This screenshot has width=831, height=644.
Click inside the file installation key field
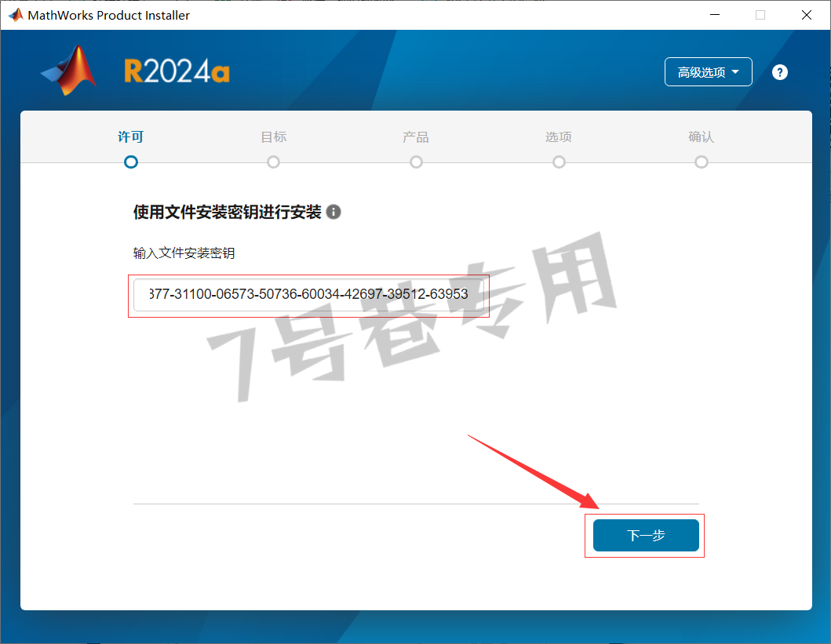click(x=308, y=294)
